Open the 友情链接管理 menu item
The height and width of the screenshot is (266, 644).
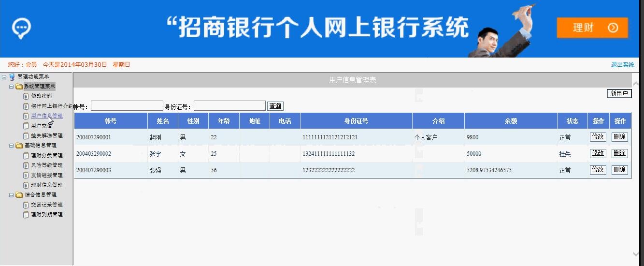pos(47,175)
